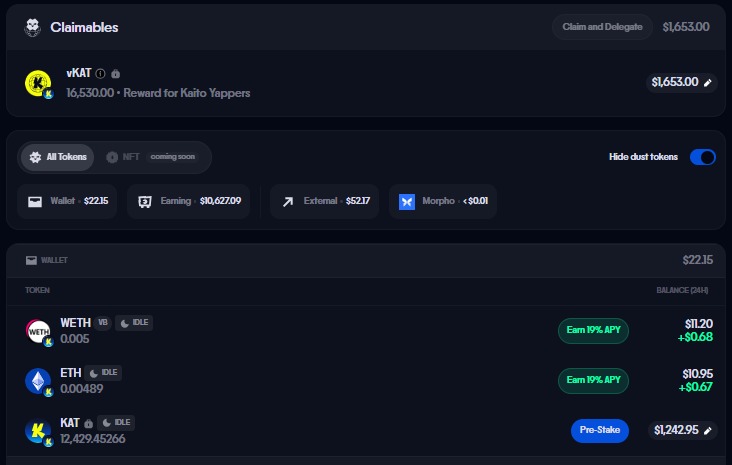
Task: Click the WETH token logo
Action: coord(38,331)
